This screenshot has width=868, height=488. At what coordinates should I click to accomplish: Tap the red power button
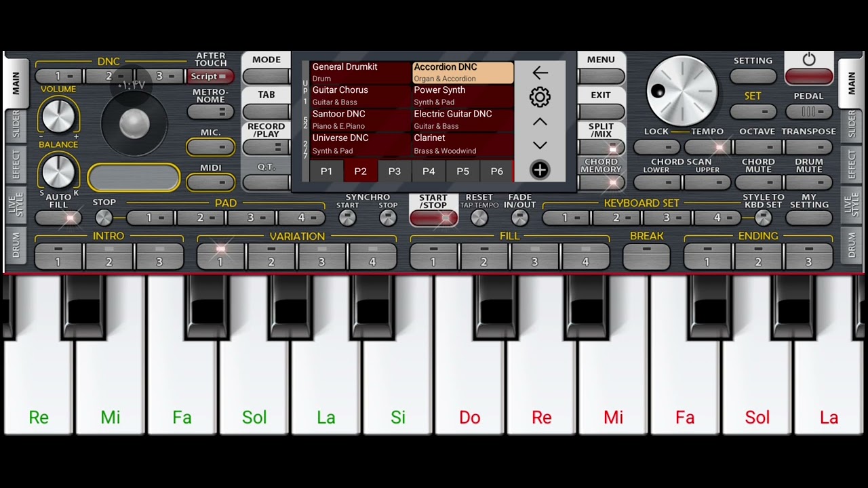click(x=808, y=76)
